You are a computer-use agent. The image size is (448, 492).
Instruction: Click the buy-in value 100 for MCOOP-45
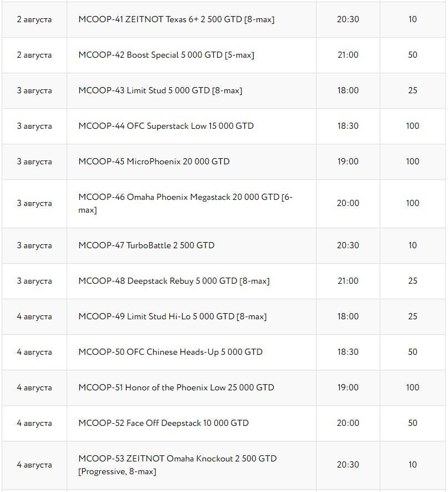[412, 162]
